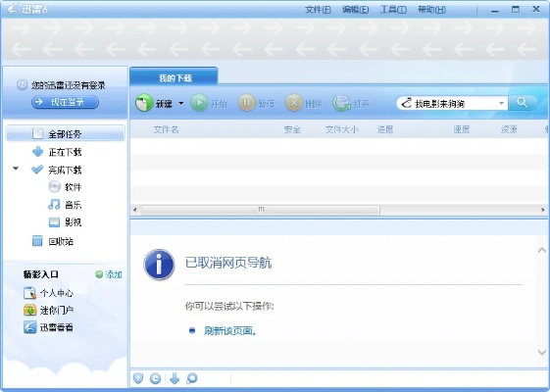Click the 音乐 note icon
Image resolution: width=550 pixels, height=392 pixels.
click(x=54, y=205)
